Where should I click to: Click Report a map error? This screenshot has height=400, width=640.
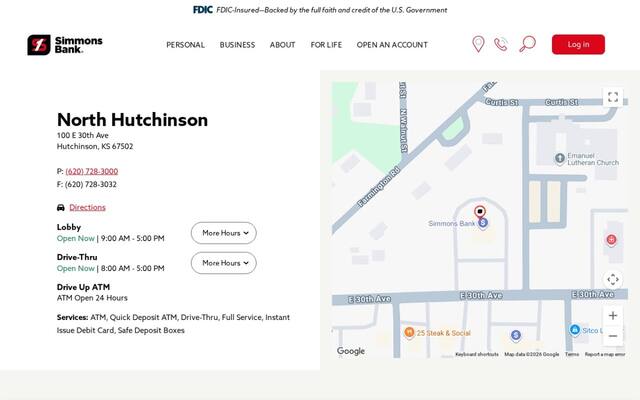[x=605, y=354]
